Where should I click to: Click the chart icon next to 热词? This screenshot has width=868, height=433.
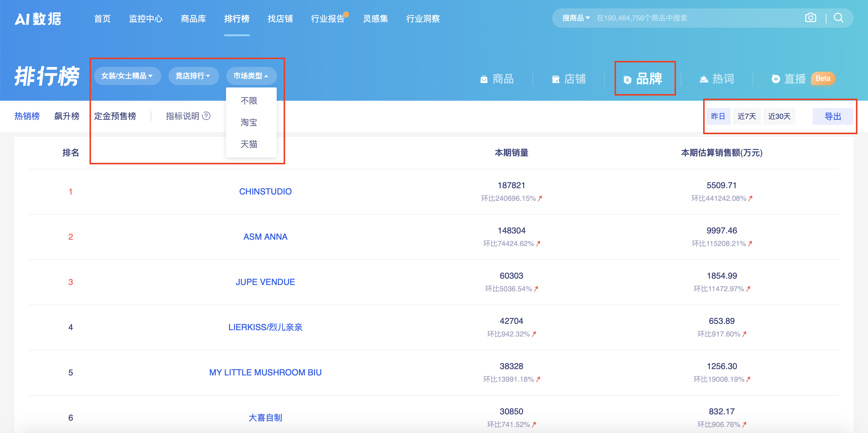(x=703, y=79)
